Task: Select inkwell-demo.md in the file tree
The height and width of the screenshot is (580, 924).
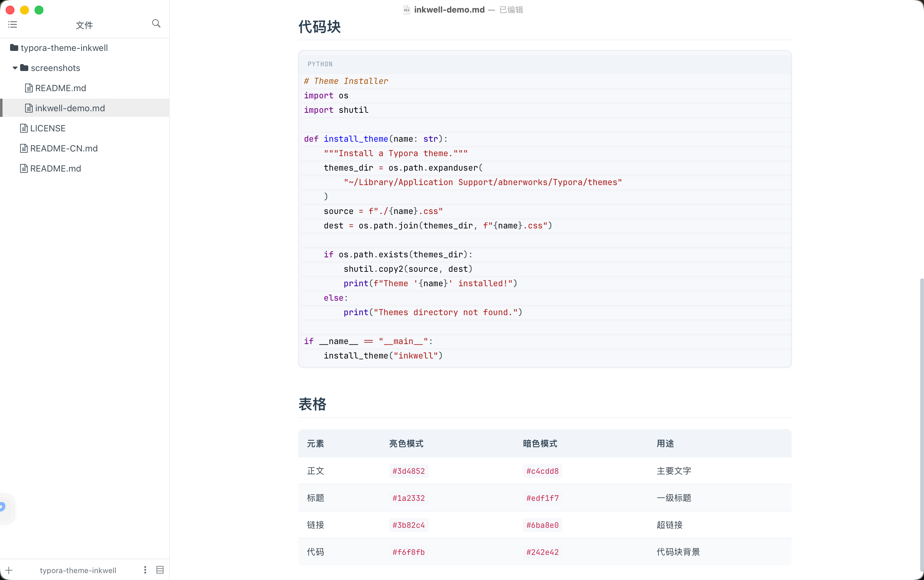Action: click(85, 108)
